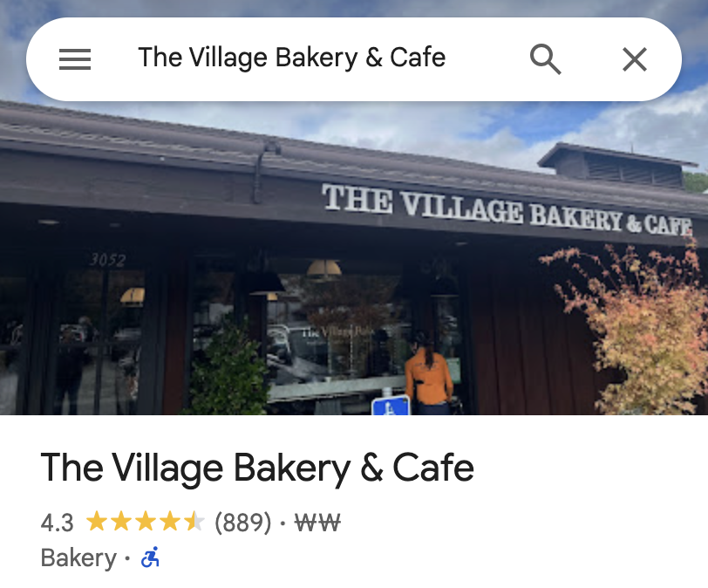Click the ₩₩ price level indicator
Image resolution: width=708 pixels, height=588 pixels.
point(317,523)
